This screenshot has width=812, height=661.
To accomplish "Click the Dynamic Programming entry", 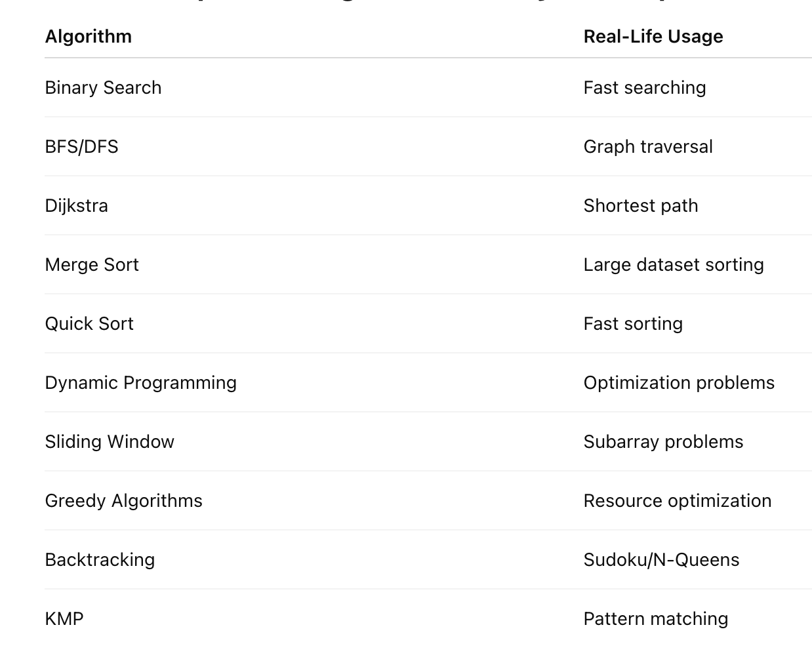I will pos(141,383).
